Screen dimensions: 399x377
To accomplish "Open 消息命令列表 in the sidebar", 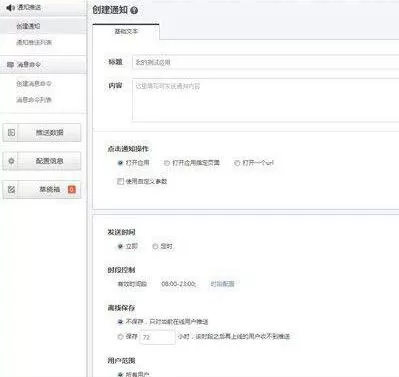I will coord(34,100).
